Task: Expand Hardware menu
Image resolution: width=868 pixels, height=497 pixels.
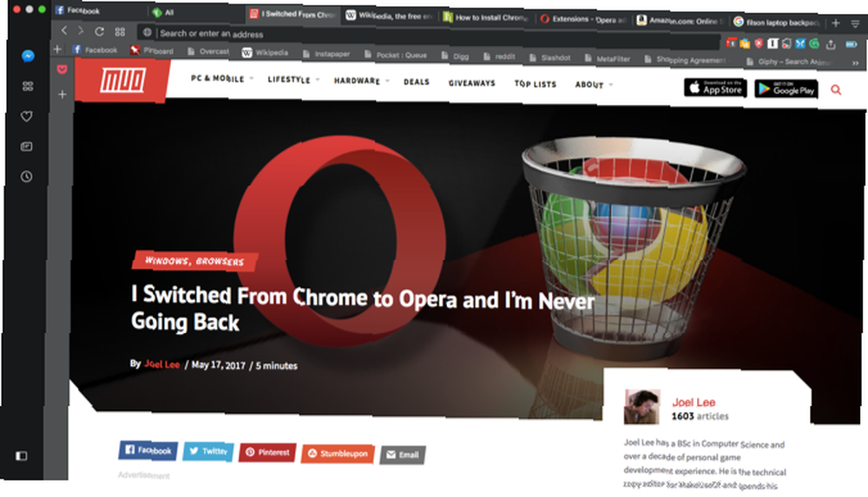Action: (361, 81)
